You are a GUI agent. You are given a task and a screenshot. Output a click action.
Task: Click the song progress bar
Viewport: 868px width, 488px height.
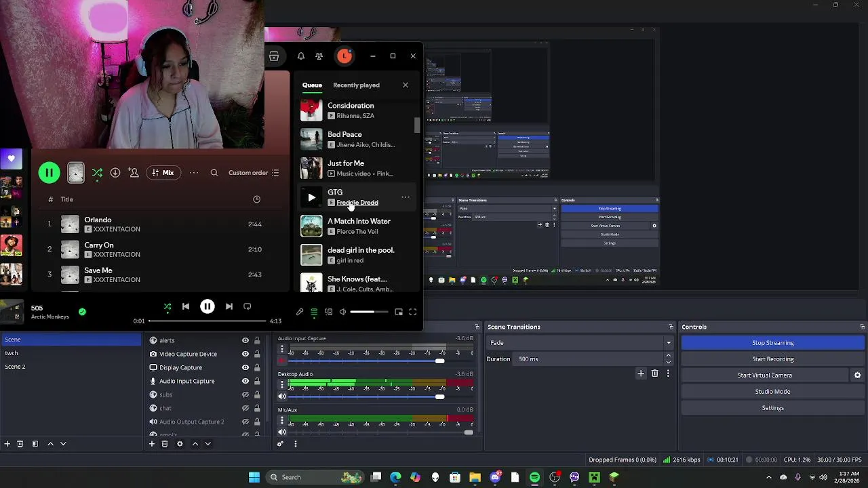tap(208, 321)
